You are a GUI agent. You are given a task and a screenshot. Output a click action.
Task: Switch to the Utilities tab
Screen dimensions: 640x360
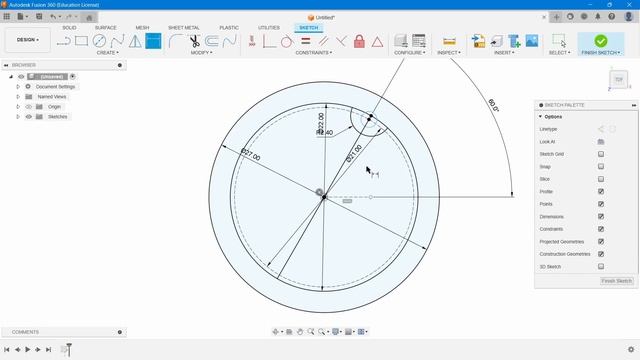pyautogui.click(x=269, y=28)
